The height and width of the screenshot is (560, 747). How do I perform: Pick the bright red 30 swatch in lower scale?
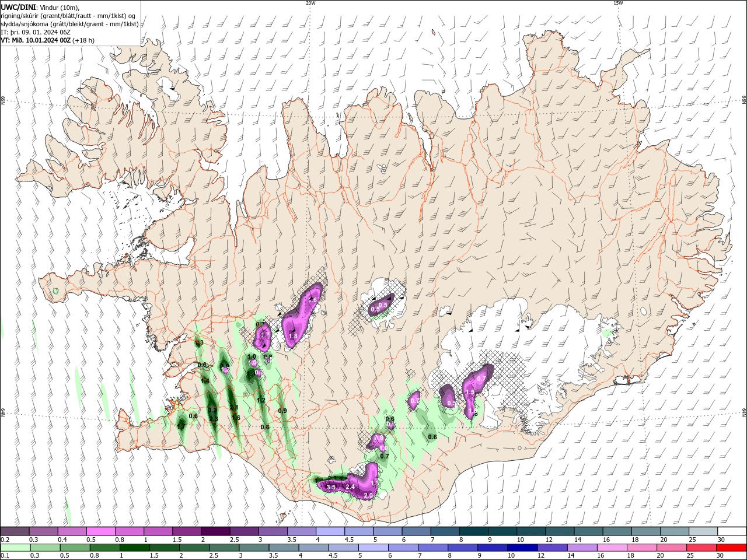tap(731, 548)
